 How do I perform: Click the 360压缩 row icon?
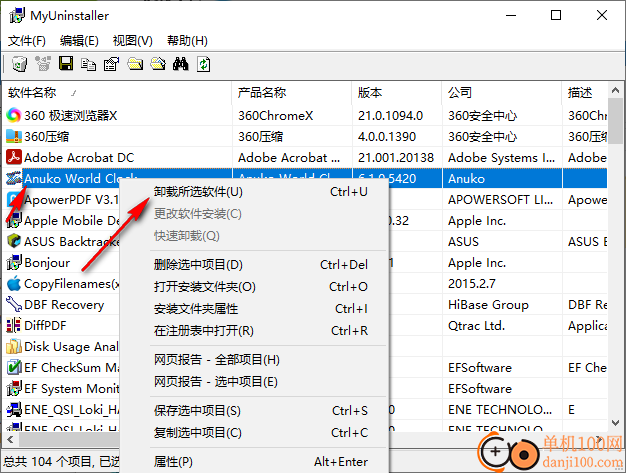coord(14,137)
